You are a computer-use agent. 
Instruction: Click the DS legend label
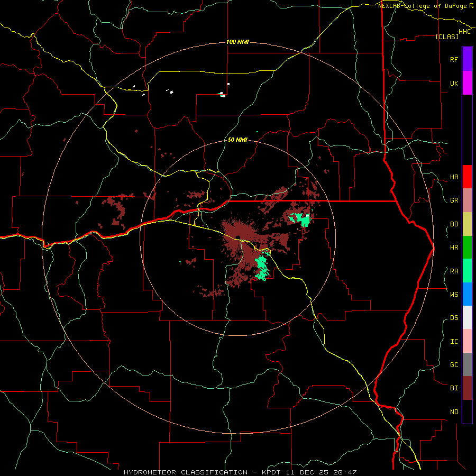click(x=454, y=318)
